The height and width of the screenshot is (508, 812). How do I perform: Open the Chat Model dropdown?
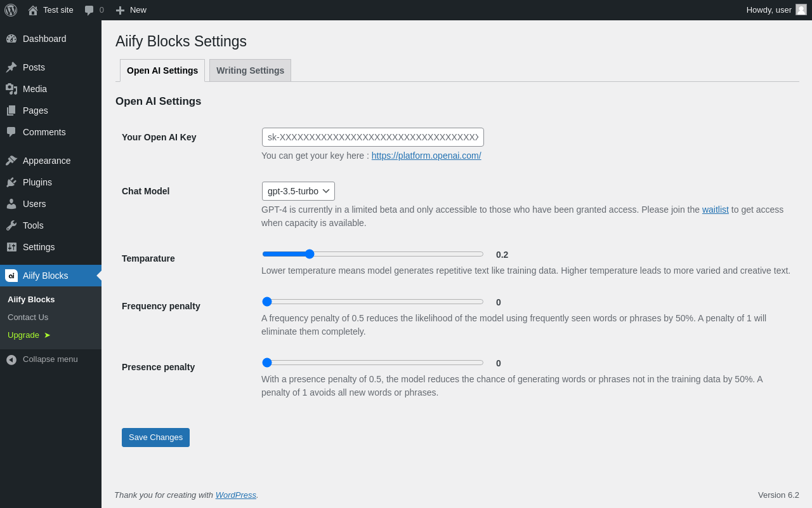tap(298, 191)
